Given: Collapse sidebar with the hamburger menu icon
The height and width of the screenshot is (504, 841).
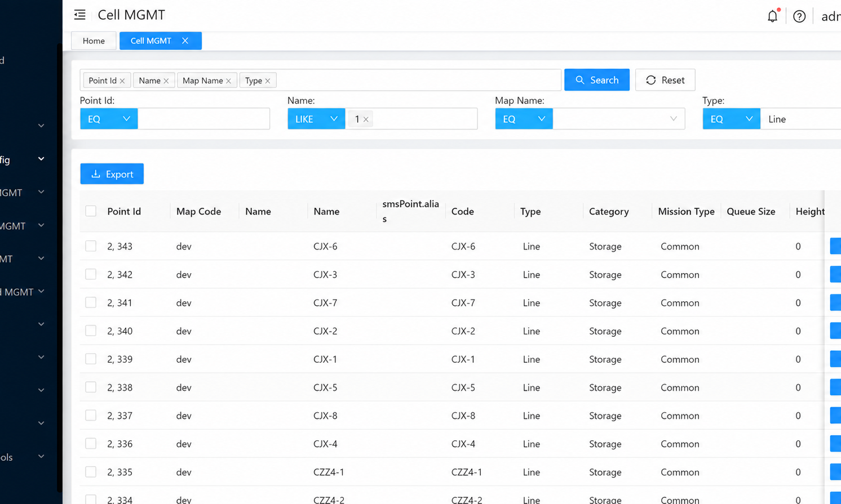Looking at the screenshot, I should click(x=79, y=15).
